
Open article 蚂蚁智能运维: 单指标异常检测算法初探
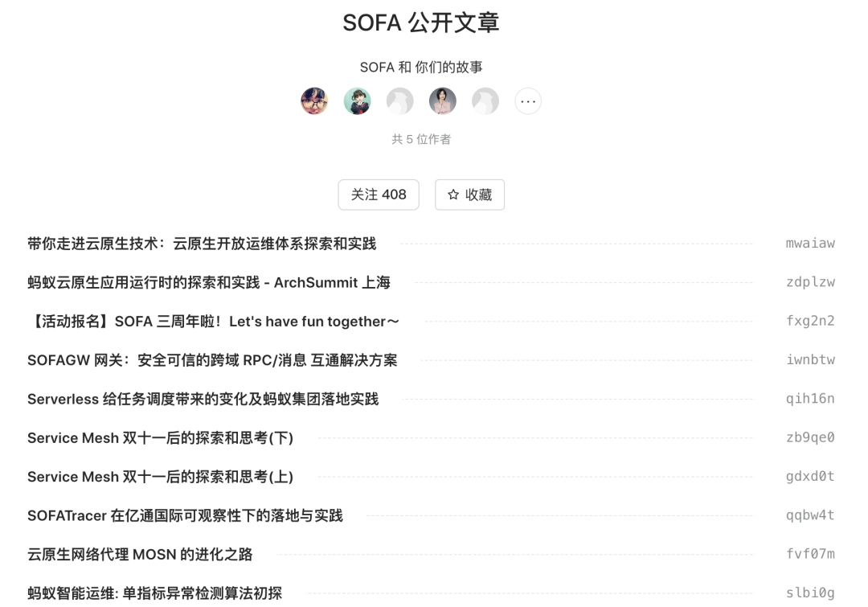tap(155, 593)
